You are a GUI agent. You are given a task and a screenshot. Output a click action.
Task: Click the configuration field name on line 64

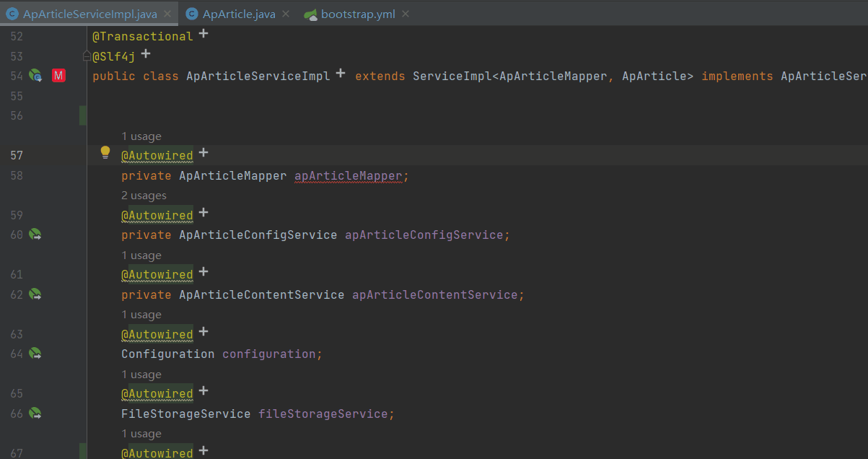tap(269, 354)
